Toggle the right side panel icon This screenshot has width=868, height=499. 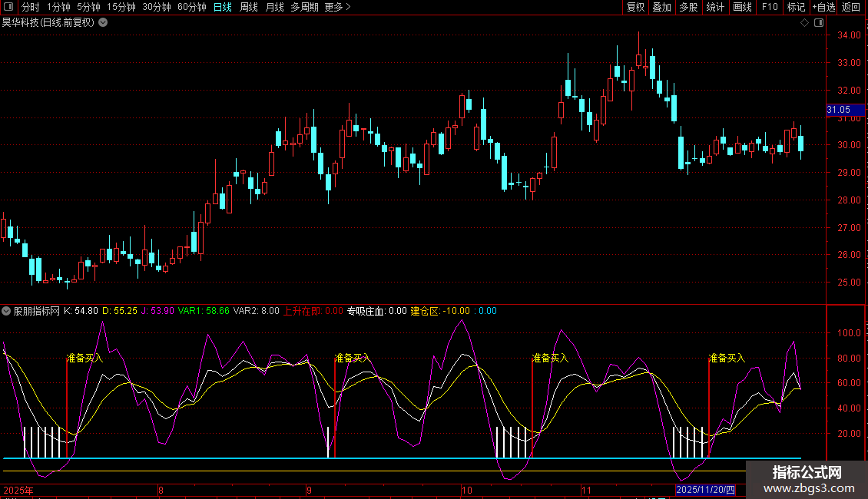(x=817, y=23)
